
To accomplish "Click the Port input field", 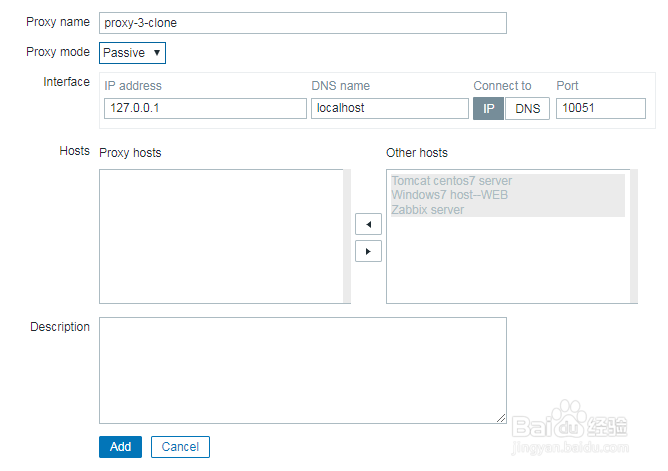I will 600,108.
